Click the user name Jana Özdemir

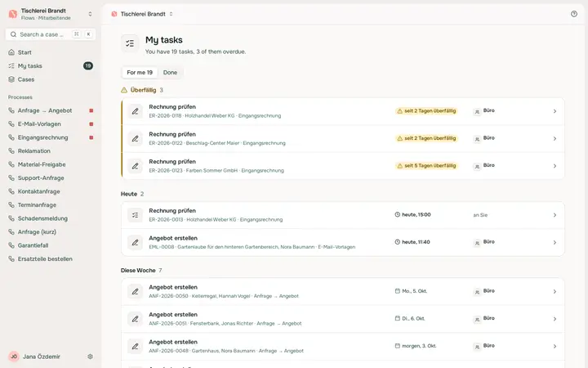(x=42, y=357)
